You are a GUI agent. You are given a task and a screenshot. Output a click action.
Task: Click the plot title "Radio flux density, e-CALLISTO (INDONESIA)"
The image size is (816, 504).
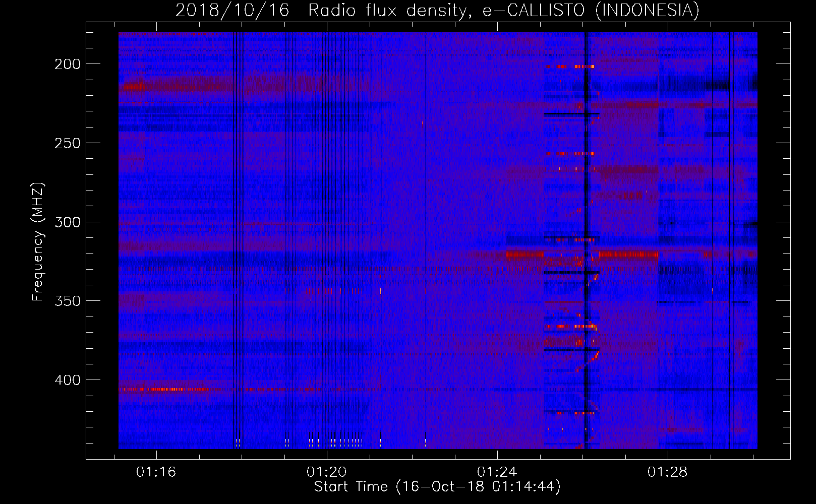504,10
